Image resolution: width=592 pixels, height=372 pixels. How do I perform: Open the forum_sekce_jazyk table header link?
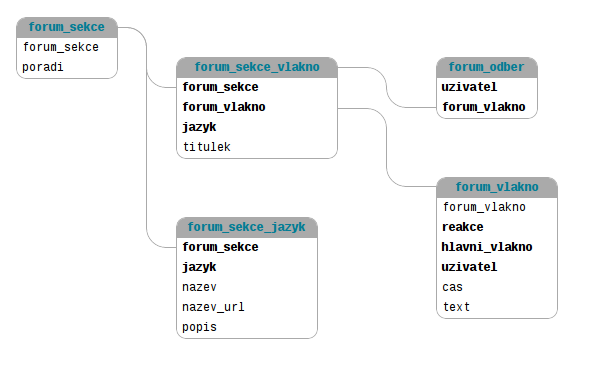(247, 227)
